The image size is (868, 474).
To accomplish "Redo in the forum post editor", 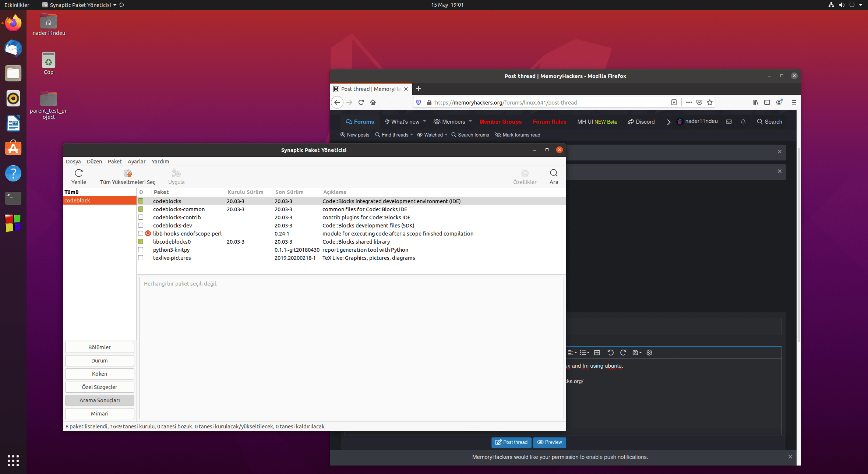I will [623, 353].
